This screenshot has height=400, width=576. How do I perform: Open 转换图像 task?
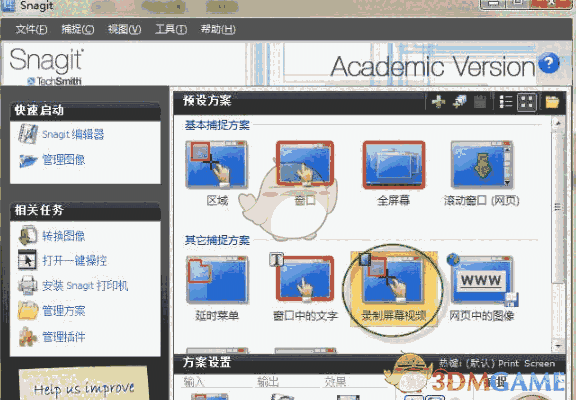click(x=64, y=236)
